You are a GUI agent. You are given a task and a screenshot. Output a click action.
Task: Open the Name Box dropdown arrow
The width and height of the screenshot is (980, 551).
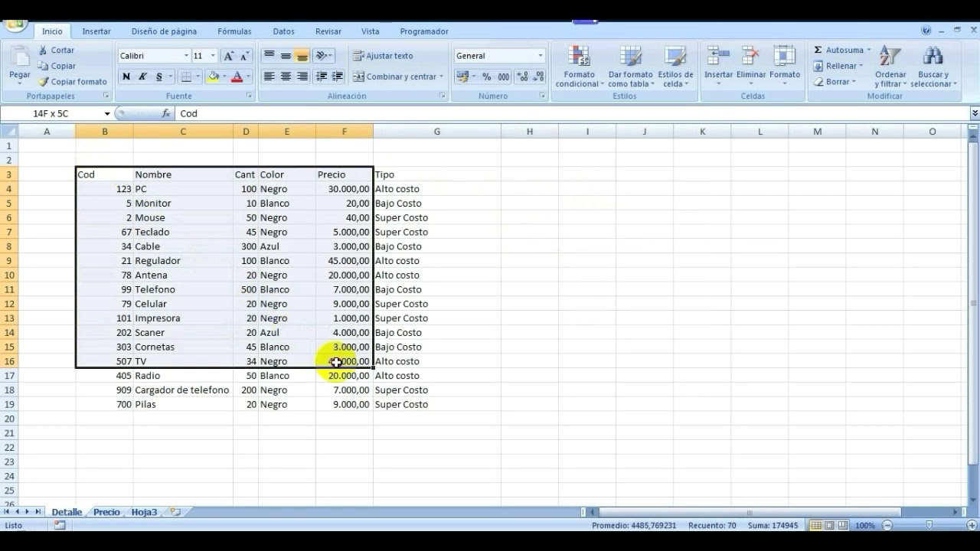106,113
